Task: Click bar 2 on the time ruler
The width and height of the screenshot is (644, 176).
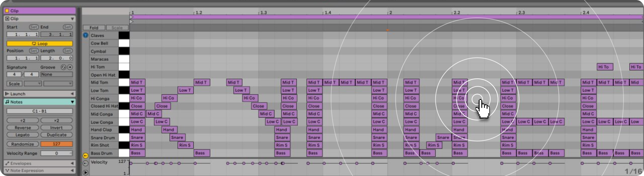Action: 390,12
